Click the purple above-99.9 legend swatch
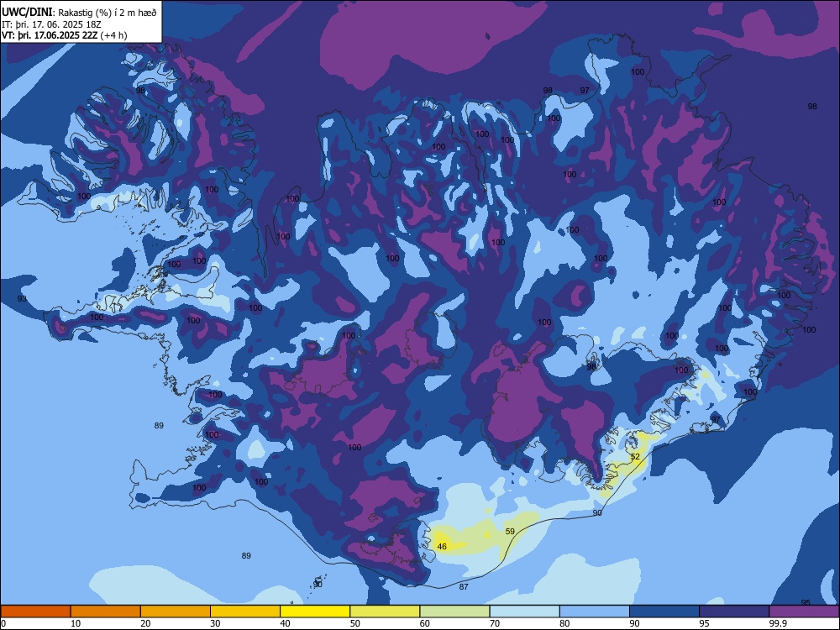840x630 pixels. point(804,612)
